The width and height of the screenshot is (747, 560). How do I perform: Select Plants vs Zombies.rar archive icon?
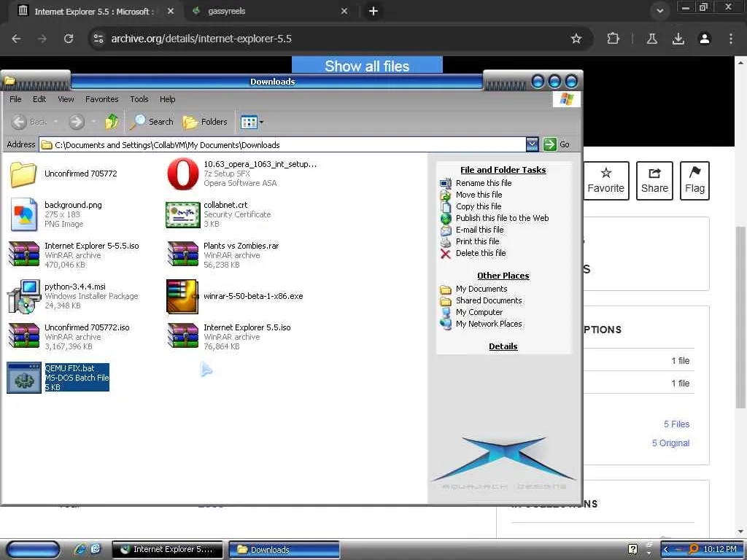(183, 254)
